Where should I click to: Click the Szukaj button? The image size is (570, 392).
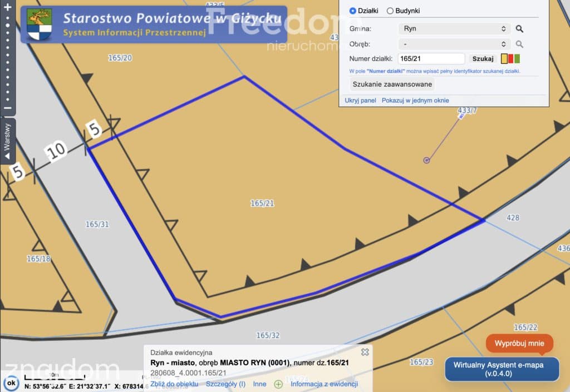pyautogui.click(x=483, y=59)
